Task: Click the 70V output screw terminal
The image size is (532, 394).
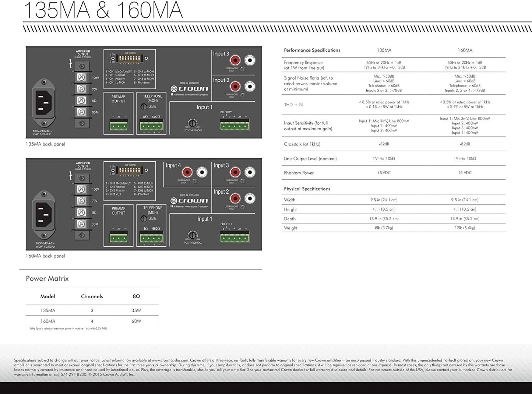Action: coord(81,88)
